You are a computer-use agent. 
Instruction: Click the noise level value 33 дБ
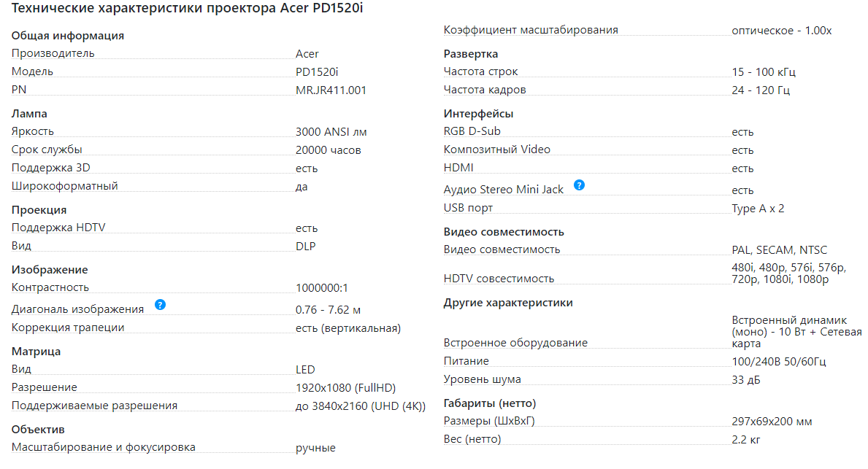(747, 380)
